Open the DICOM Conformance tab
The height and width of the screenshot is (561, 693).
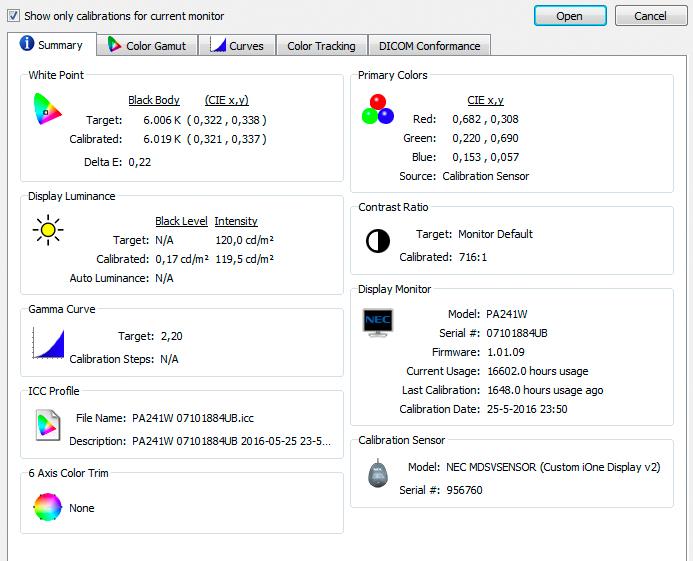click(x=429, y=46)
